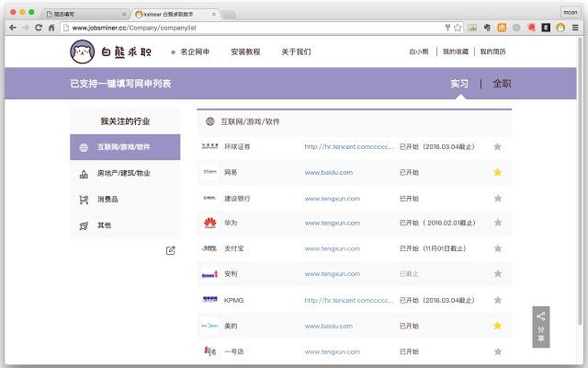
Task: Open 我的收藏 link
Action: click(456, 52)
